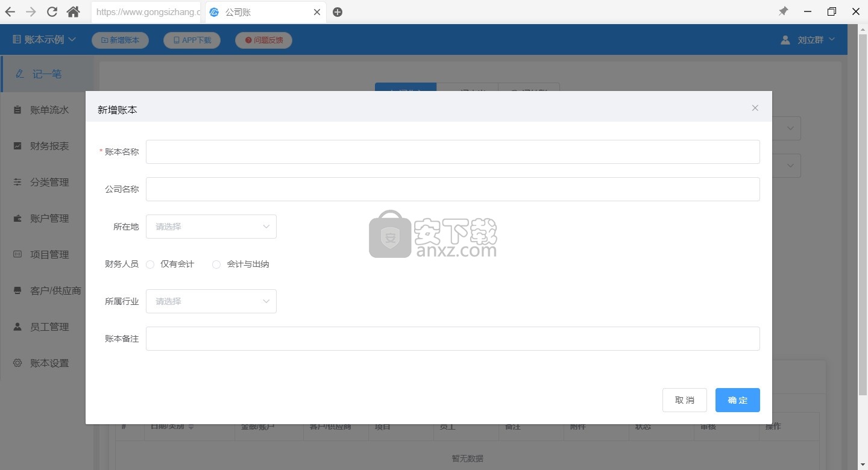Click the 公司名称 input field

[x=453, y=189]
